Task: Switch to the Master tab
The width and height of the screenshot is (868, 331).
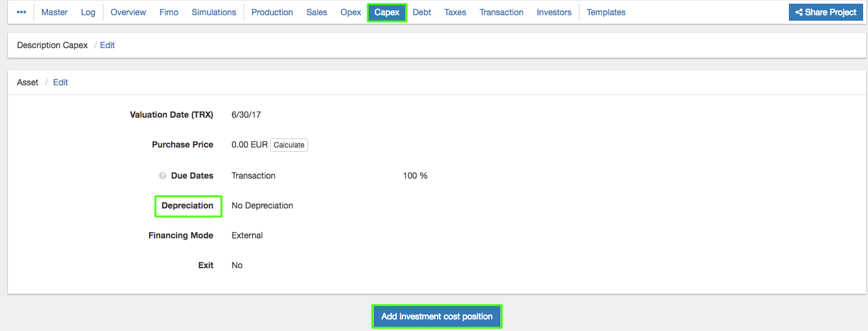Action: (x=54, y=12)
